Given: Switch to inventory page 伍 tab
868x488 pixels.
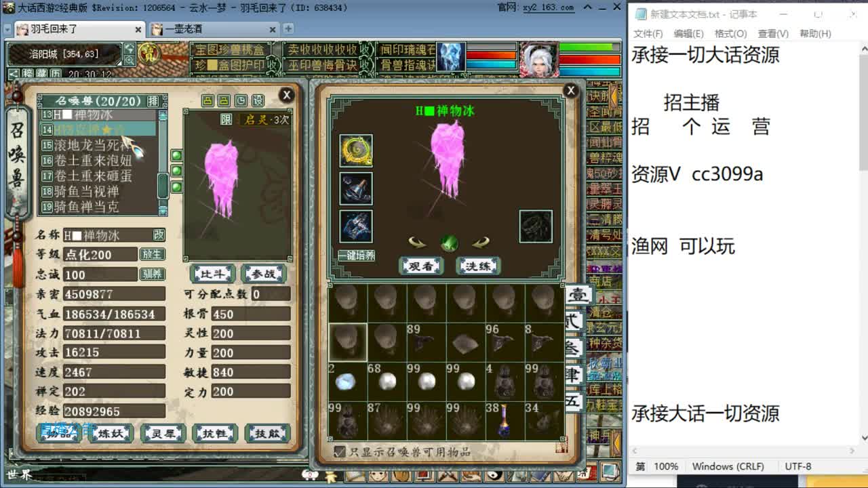Looking at the screenshot, I should [x=574, y=401].
